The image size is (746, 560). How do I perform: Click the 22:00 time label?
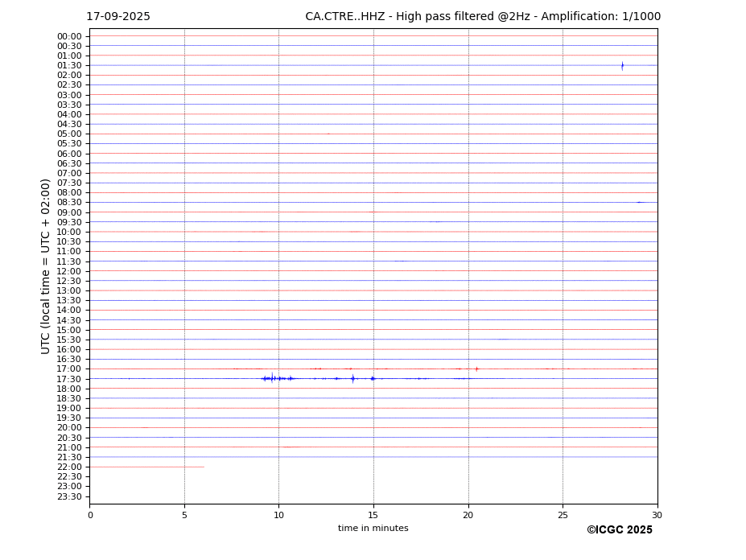pos(69,467)
